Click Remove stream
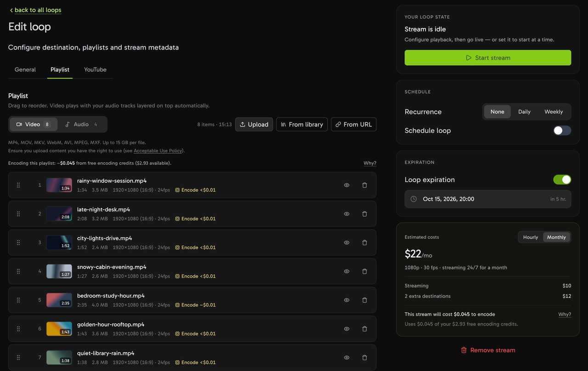Viewport: 588px width, 371px height. click(488, 350)
